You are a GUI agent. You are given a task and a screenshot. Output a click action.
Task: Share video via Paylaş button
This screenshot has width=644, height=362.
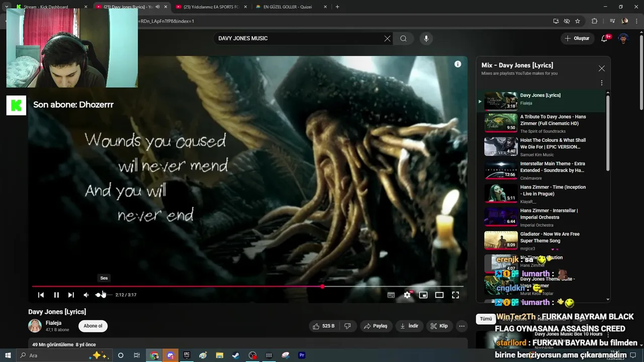(x=375, y=326)
